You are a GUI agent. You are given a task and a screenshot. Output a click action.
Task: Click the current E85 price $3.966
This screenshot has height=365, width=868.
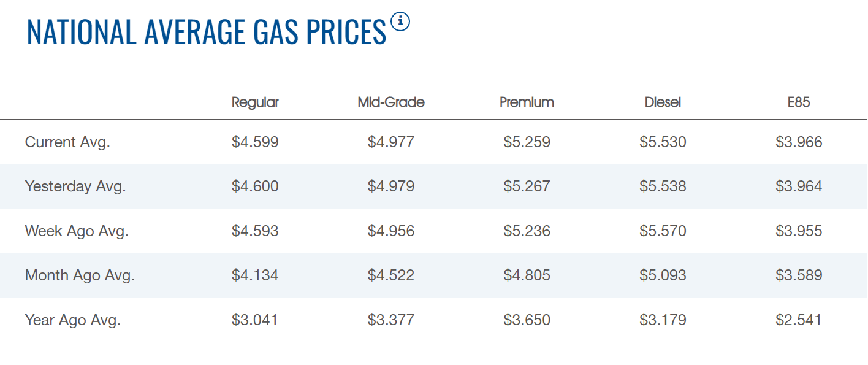pyautogui.click(x=799, y=142)
